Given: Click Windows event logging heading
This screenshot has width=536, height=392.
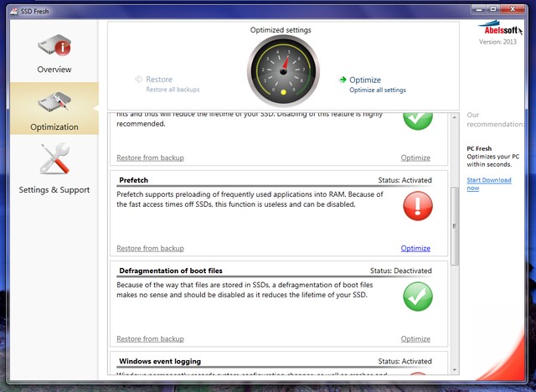Looking at the screenshot, I should coord(160,361).
